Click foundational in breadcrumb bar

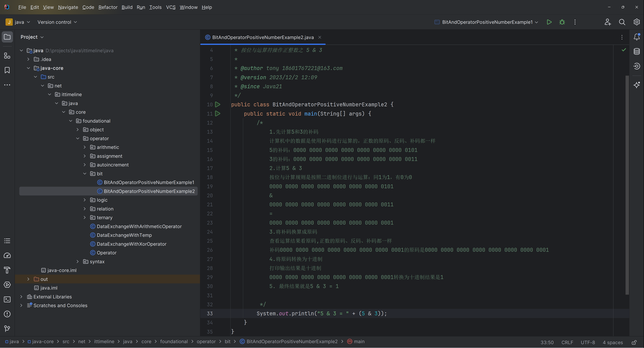(174, 341)
